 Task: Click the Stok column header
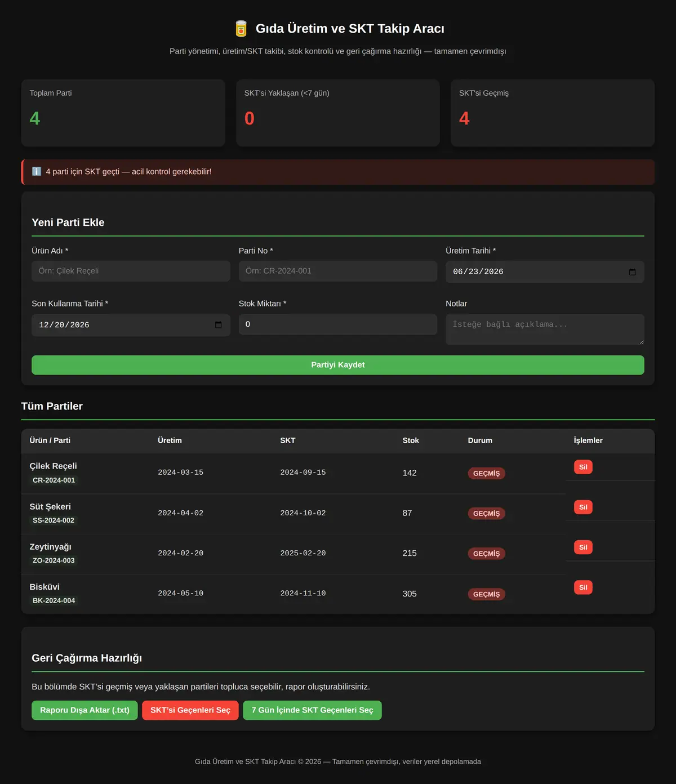point(411,440)
